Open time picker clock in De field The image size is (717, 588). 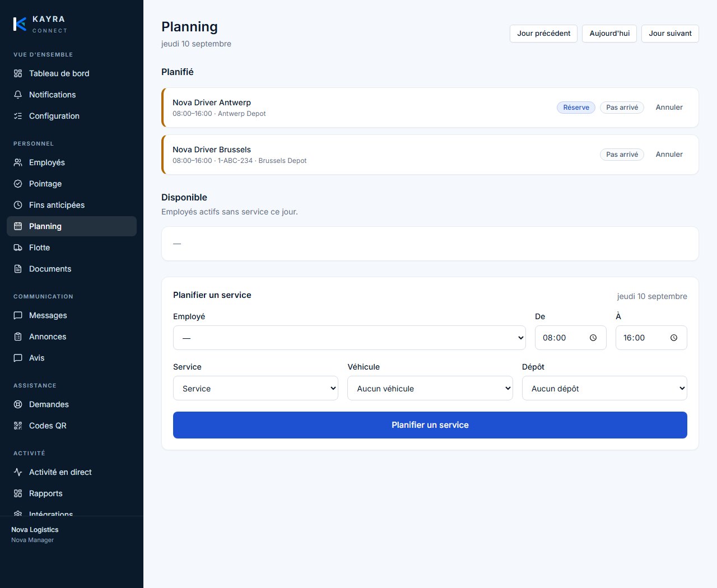[593, 338]
